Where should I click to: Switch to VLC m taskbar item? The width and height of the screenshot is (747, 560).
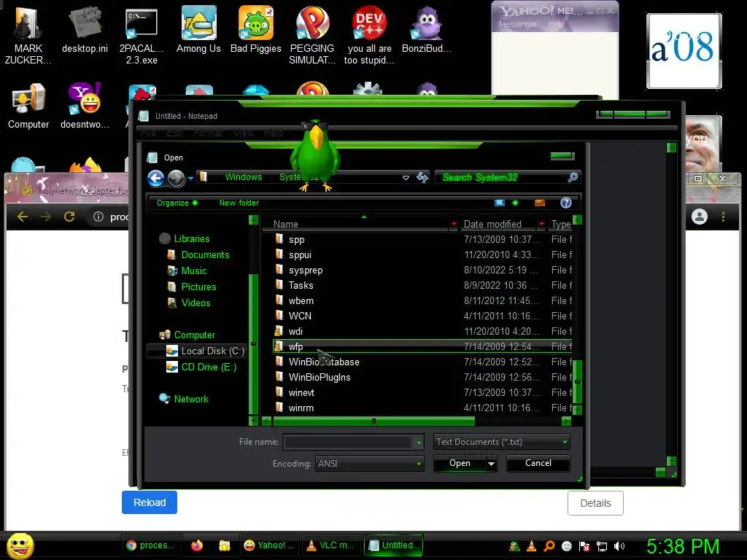click(x=330, y=545)
